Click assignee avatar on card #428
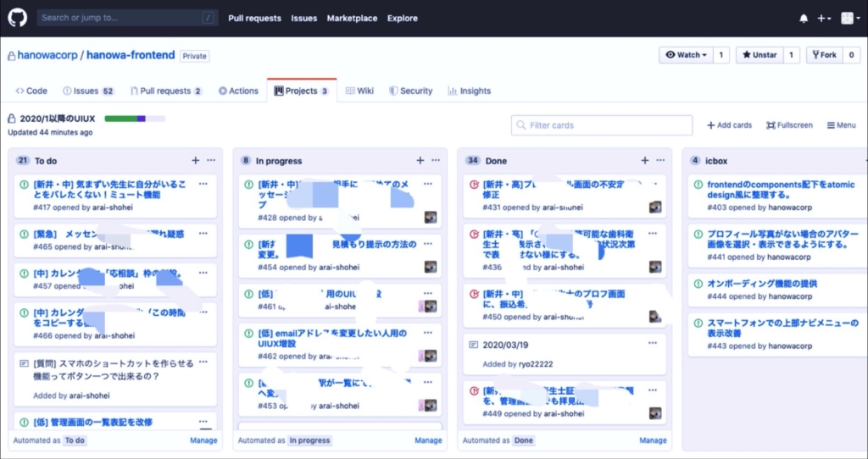Image resolution: width=868 pixels, height=459 pixels. tap(430, 218)
